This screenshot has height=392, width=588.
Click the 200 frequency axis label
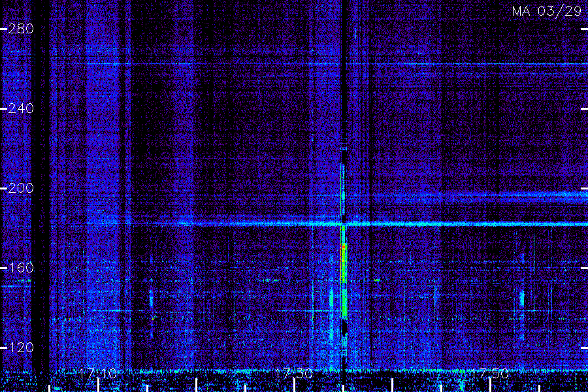point(21,188)
